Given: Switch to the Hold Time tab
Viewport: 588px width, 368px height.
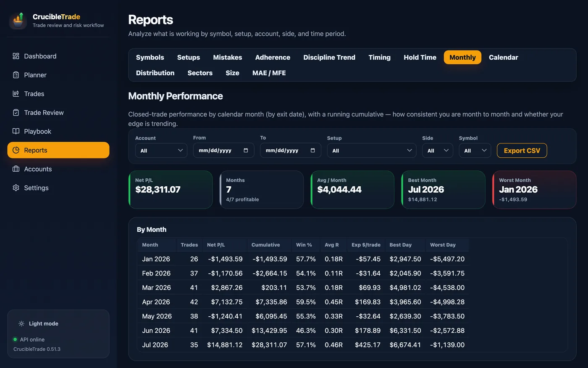Looking at the screenshot, I should 420,57.
